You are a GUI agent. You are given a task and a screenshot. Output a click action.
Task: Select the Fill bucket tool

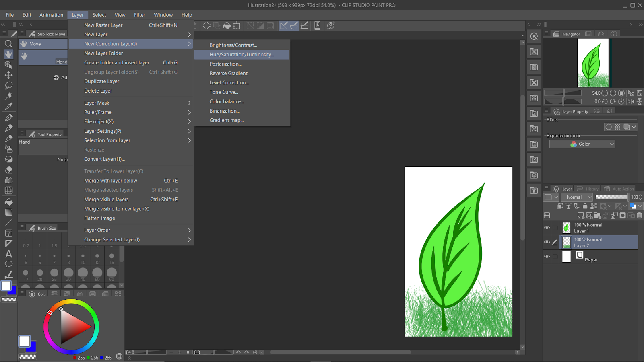pos(8,202)
